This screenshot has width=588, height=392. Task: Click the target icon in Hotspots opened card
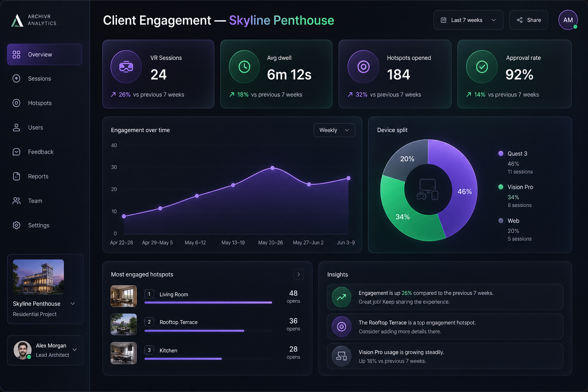(x=363, y=67)
